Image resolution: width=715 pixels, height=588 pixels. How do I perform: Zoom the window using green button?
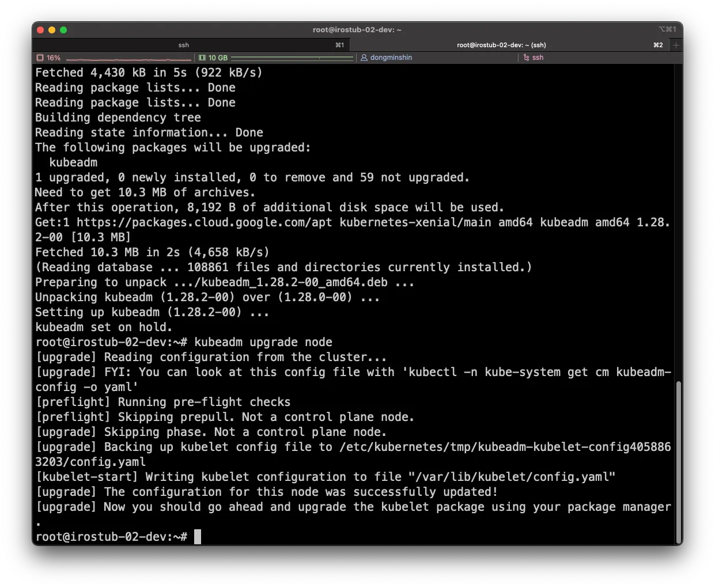(63, 30)
